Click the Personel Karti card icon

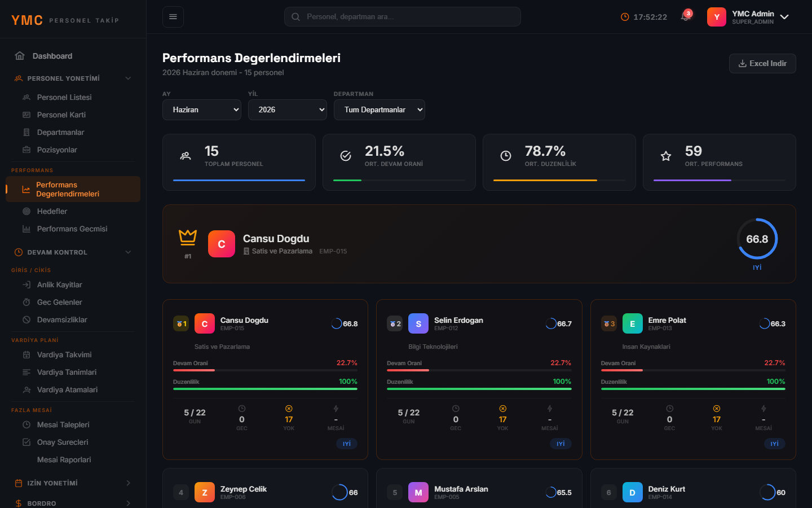(27, 115)
